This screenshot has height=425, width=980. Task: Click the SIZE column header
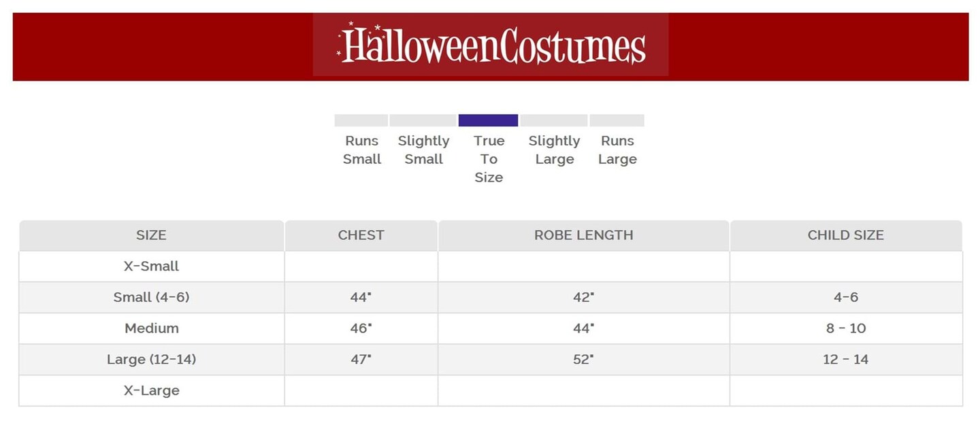pos(151,235)
